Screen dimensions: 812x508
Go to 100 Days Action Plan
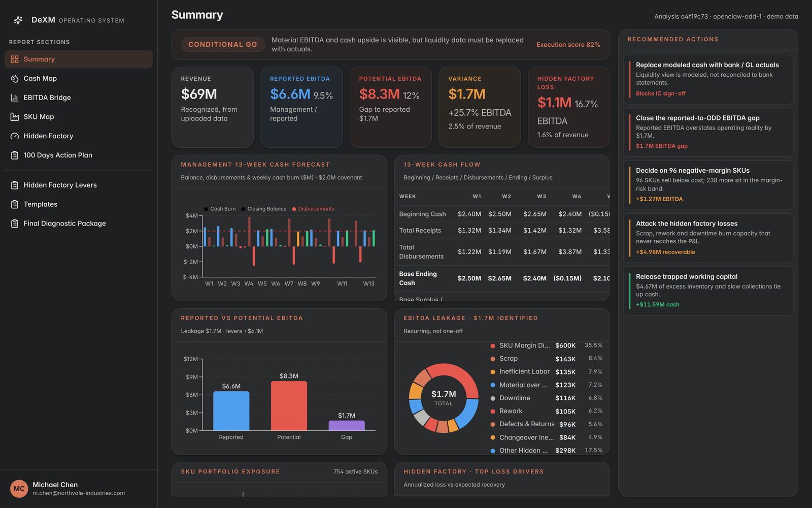pos(79,155)
